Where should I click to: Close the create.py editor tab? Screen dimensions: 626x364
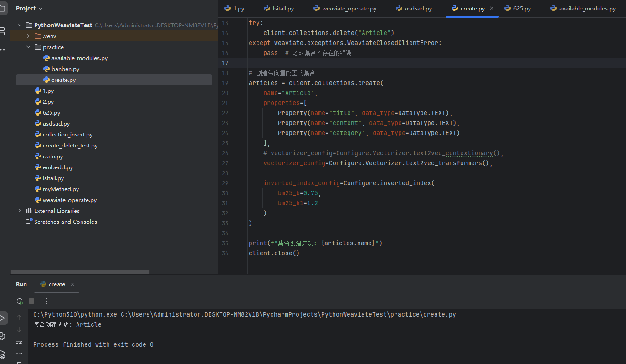[492, 9]
